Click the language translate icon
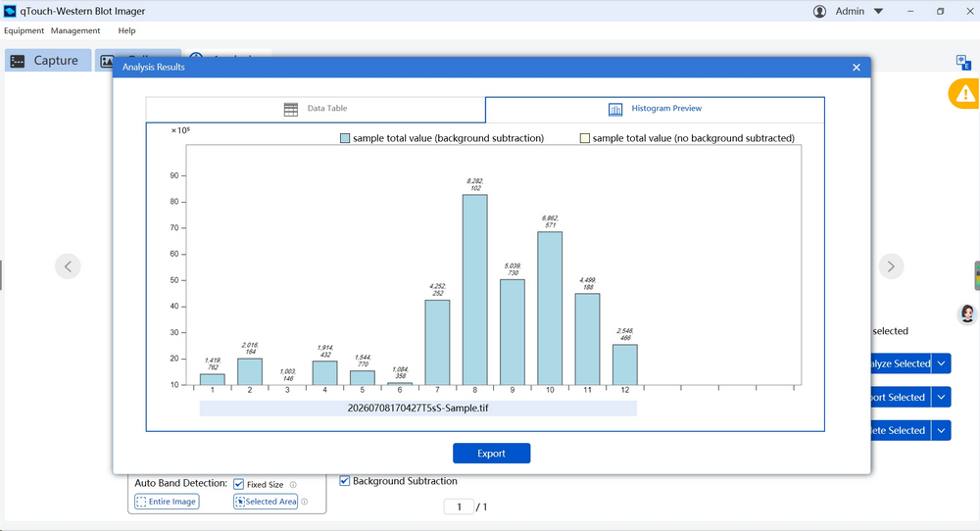 963,63
